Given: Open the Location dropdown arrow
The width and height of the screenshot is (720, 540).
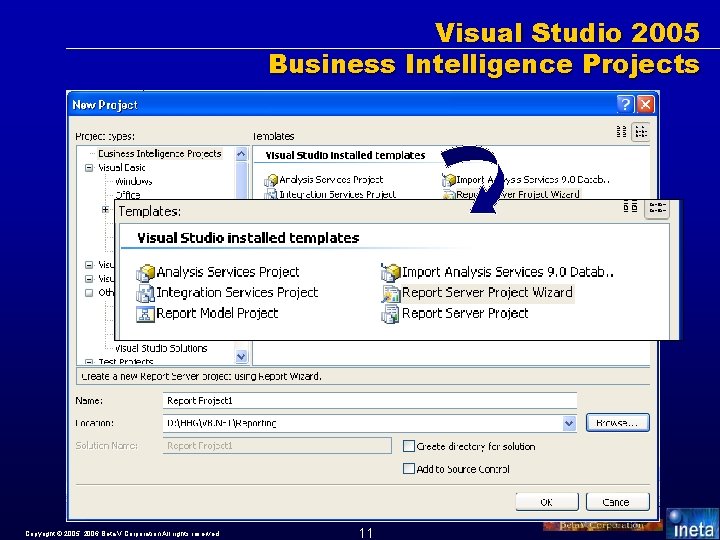Looking at the screenshot, I should [569, 423].
